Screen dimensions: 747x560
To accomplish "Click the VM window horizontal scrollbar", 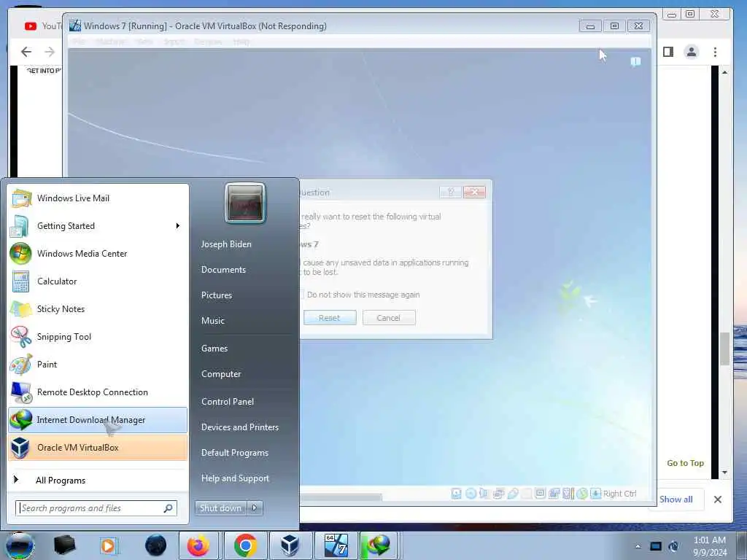I will coord(341,497).
